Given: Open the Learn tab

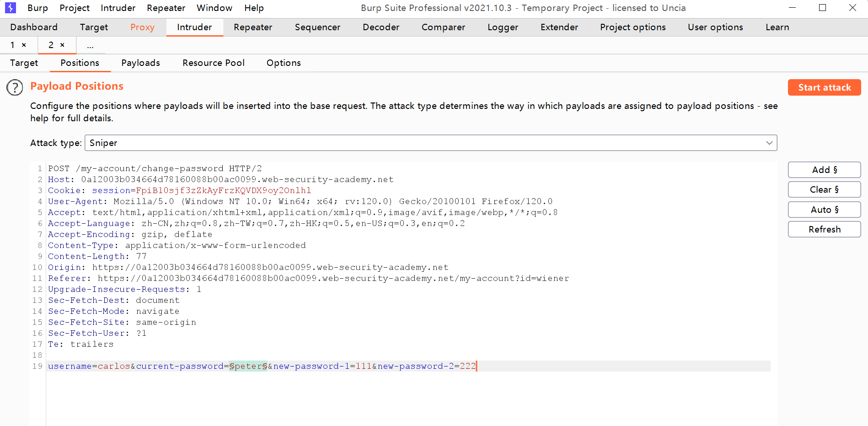Looking at the screenshot, I should point(777,27).
